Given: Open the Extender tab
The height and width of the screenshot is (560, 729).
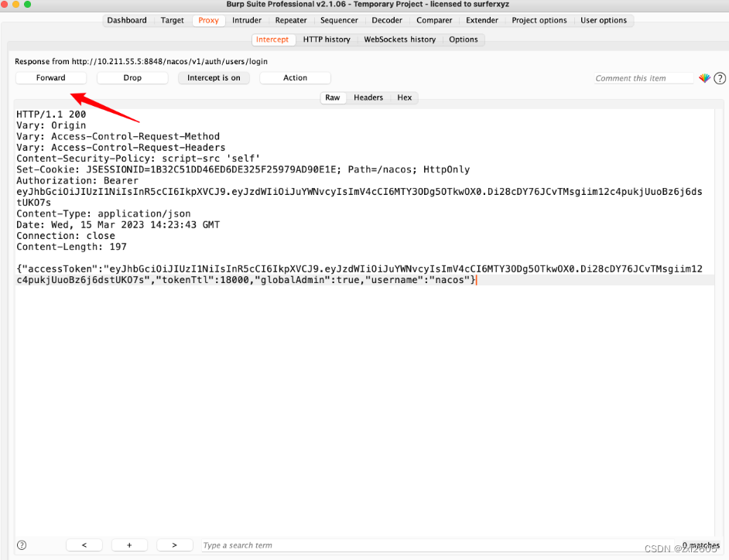Looking at the screenshot, I should click(x=482, y=20).
